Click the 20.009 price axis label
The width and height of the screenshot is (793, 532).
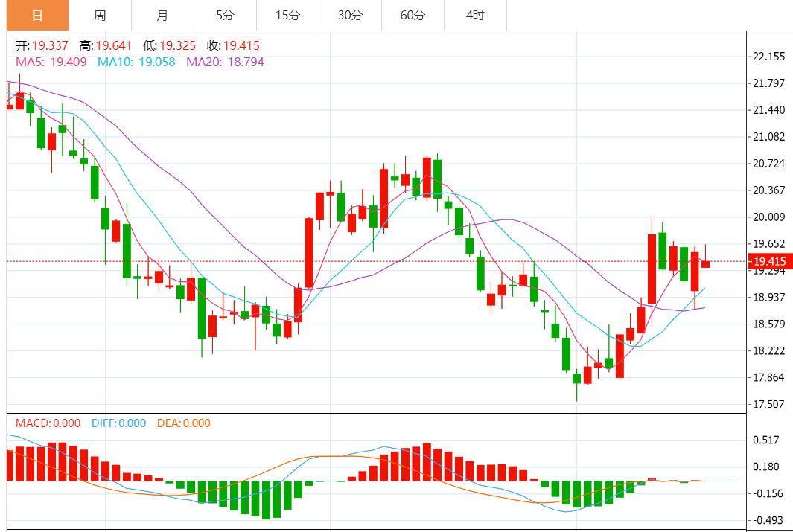[x=768, y=217]
